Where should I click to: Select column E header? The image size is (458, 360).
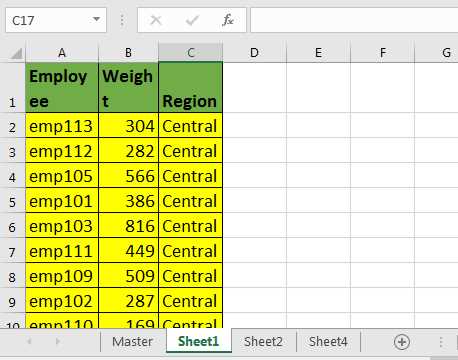(318, 53)
